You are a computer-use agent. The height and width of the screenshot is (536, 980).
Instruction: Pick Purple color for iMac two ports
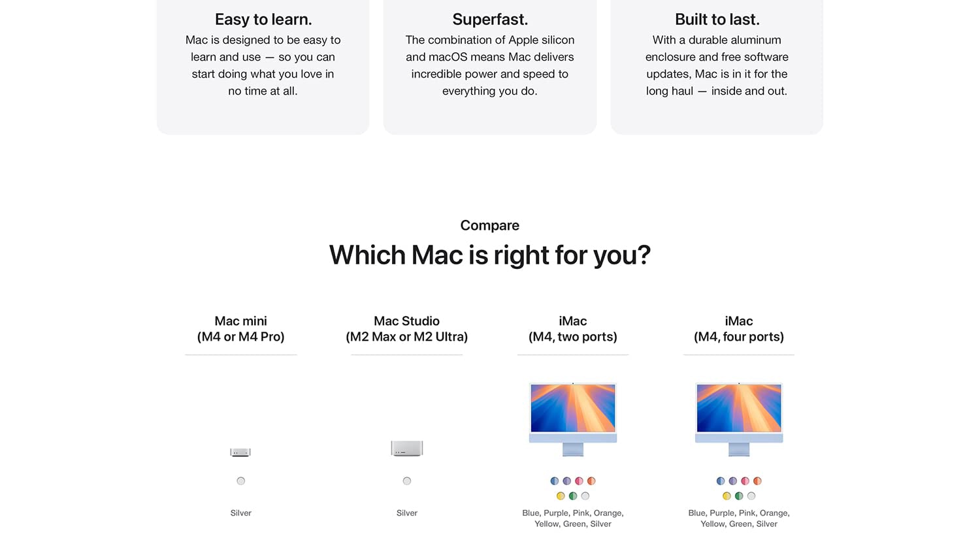[567, 481]
